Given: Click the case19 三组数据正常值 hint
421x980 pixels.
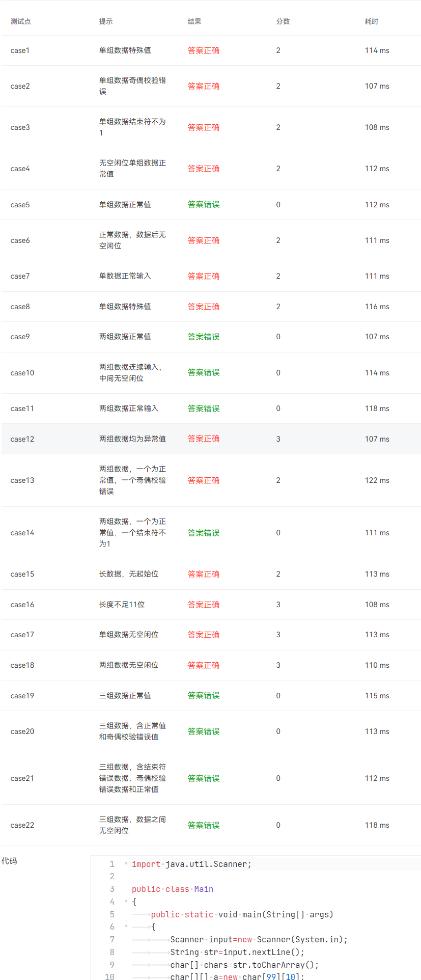Looking at the screenshot, I should (x=125, y=696).
